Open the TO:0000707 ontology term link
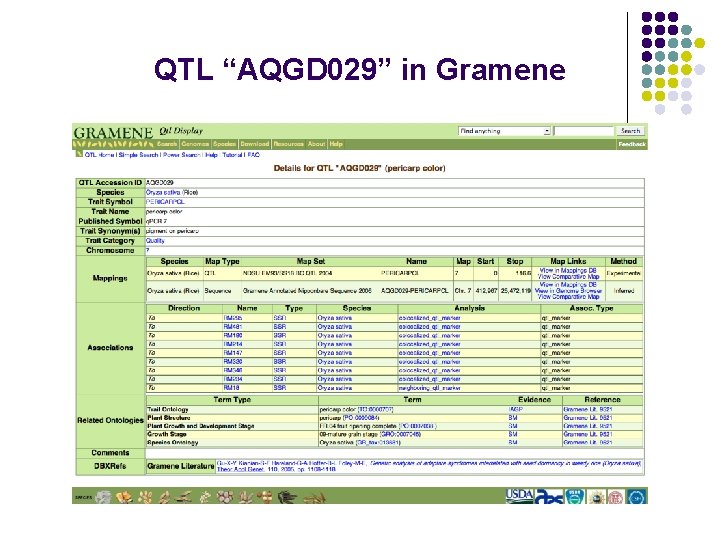The width and height of the screenshot is (720, 540). 375,410
